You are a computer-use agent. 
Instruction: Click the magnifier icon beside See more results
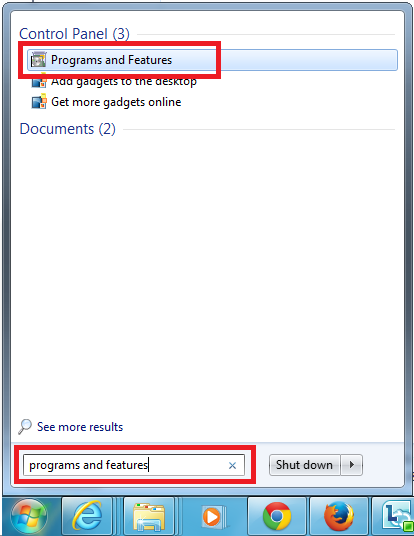[x=25, y=426]
